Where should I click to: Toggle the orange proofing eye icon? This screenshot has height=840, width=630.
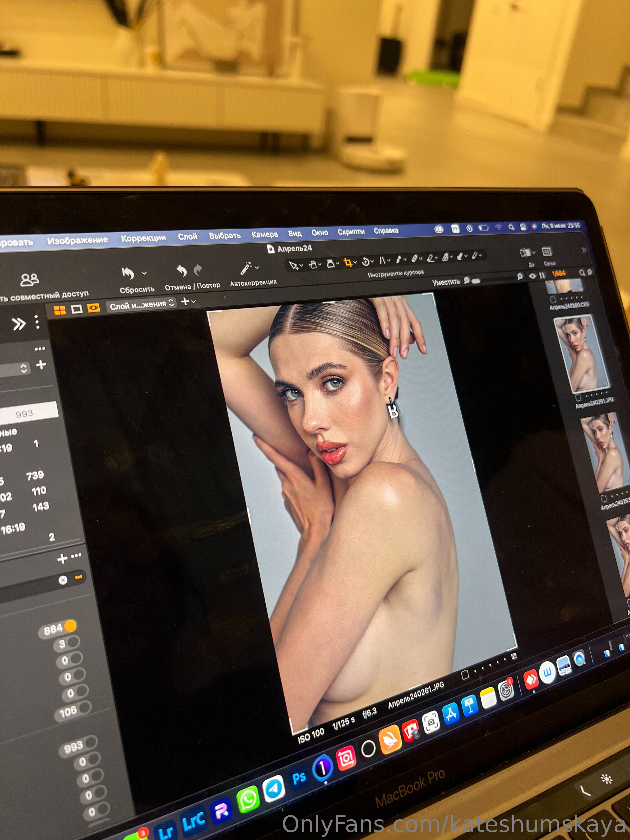[x=93, y=307]
